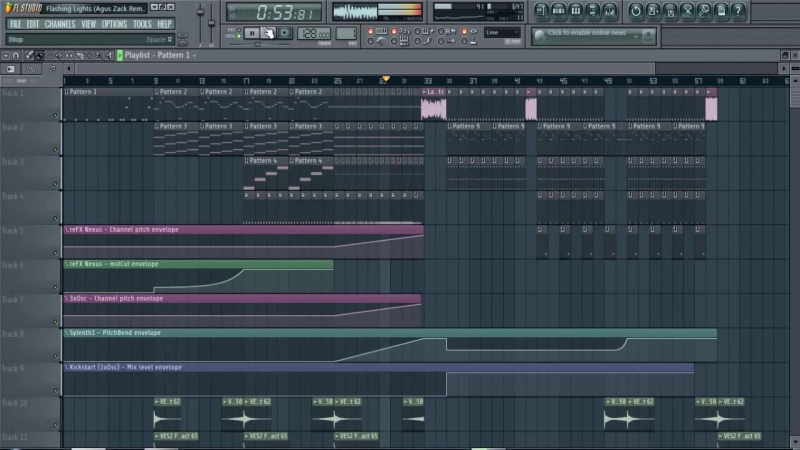Click the Pause transport button
This screenshot has height=450, width=800.
pos(252,34)
